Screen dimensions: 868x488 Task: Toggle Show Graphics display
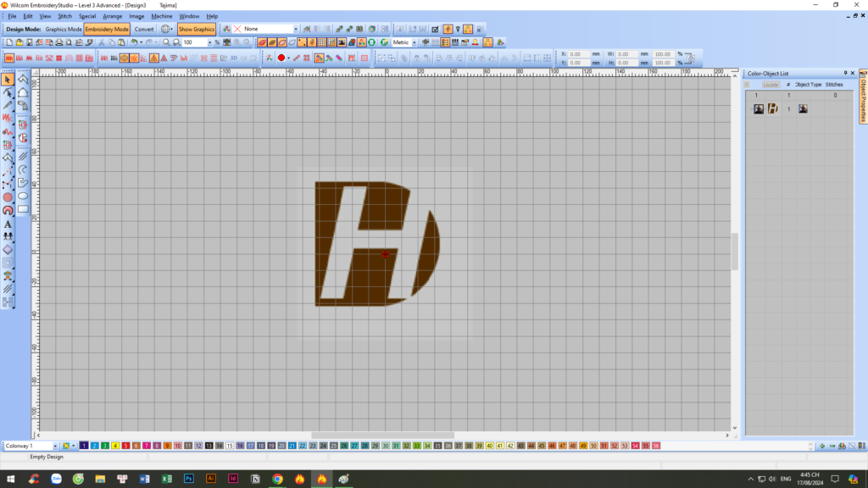coord(197,29)
